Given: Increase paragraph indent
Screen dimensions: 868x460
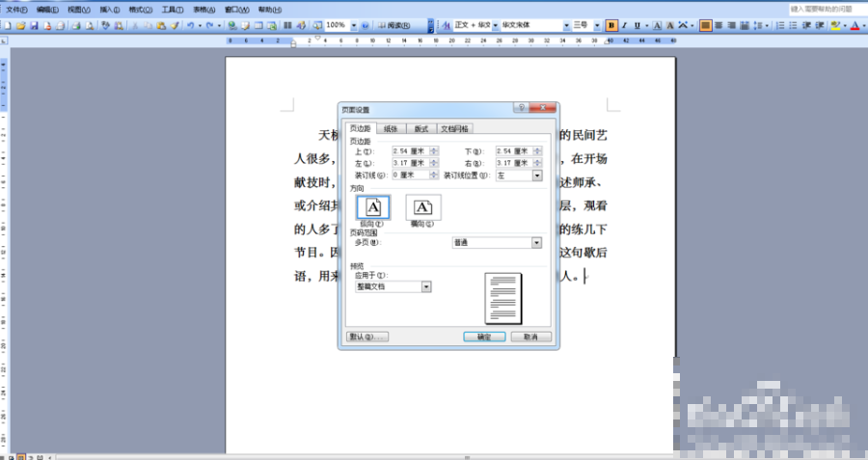Looking at the screenshot, I should [x=820, y=25].
